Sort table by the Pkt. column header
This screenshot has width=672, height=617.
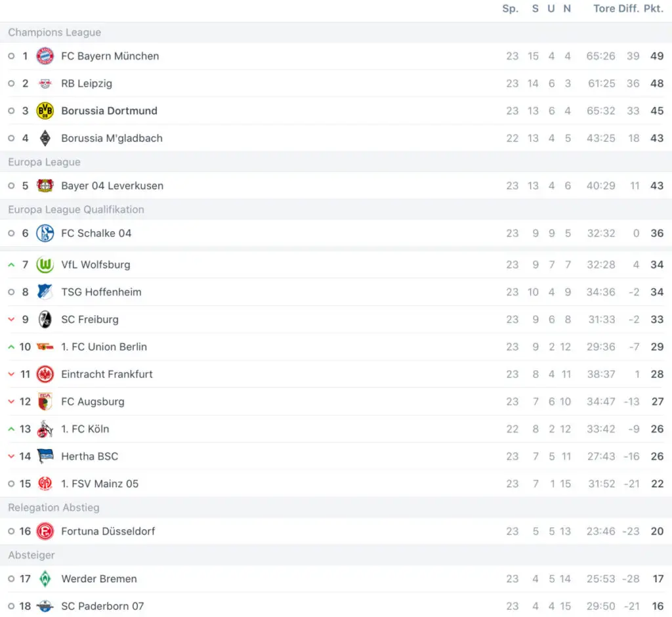654,9
